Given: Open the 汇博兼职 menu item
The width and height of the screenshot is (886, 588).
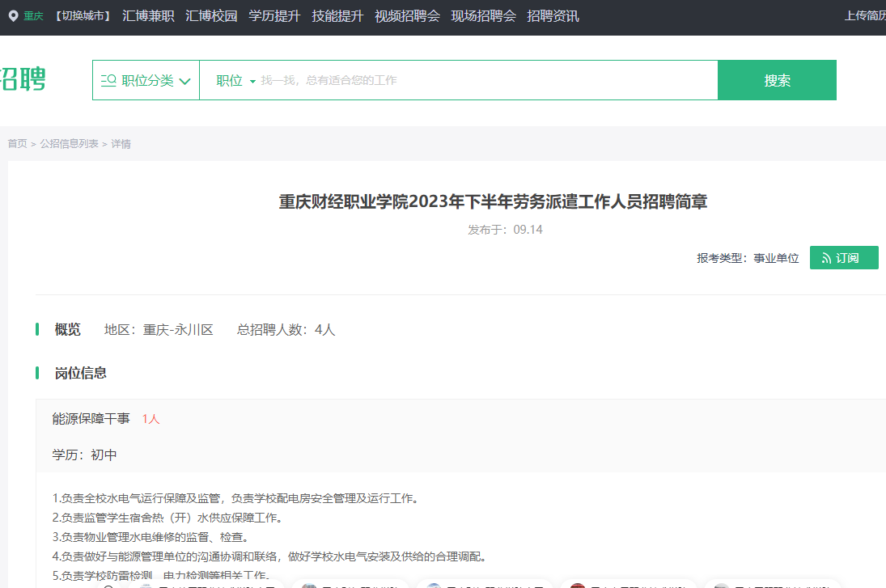Looking at the screenshot, I should (148, 16).
